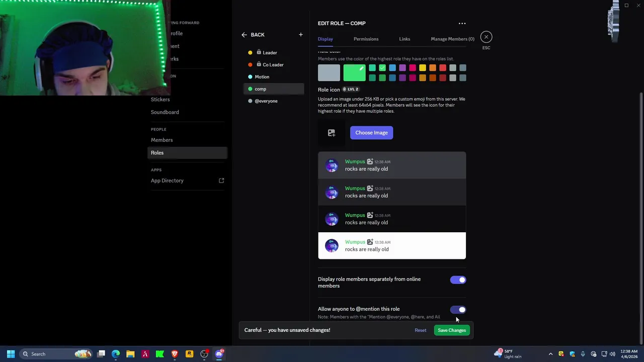The height and width of the screenshot is (362, 644).
Task: Click the upload image placeholder icon
Action: 332,133
